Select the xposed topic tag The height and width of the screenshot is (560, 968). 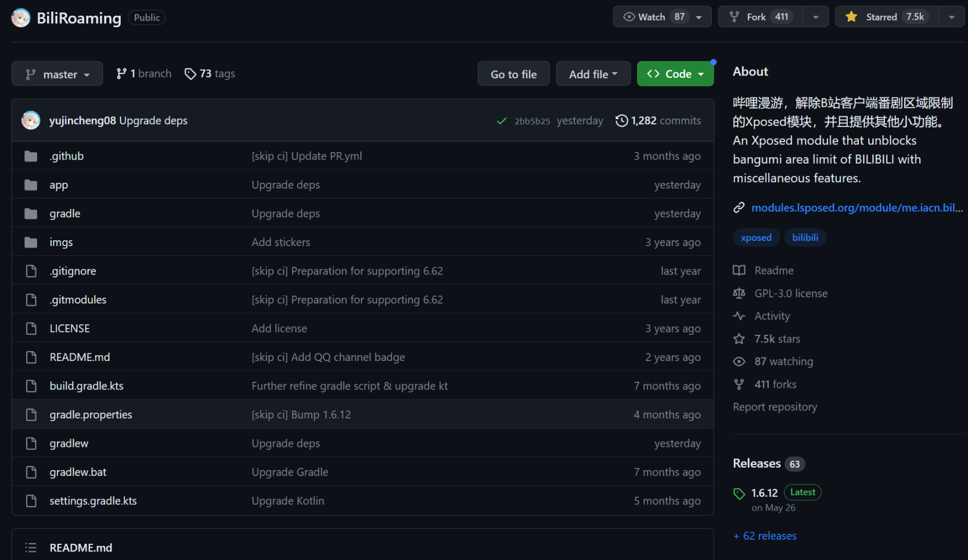[756, 237]
